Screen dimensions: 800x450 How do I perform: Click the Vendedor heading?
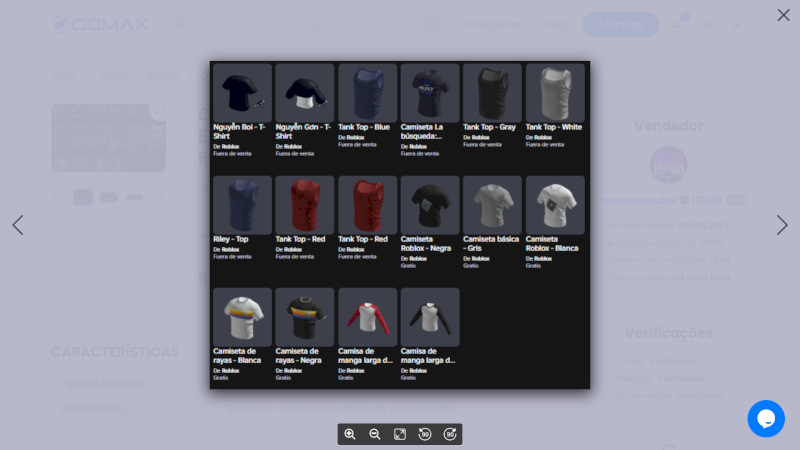click(x=668, y=126)
